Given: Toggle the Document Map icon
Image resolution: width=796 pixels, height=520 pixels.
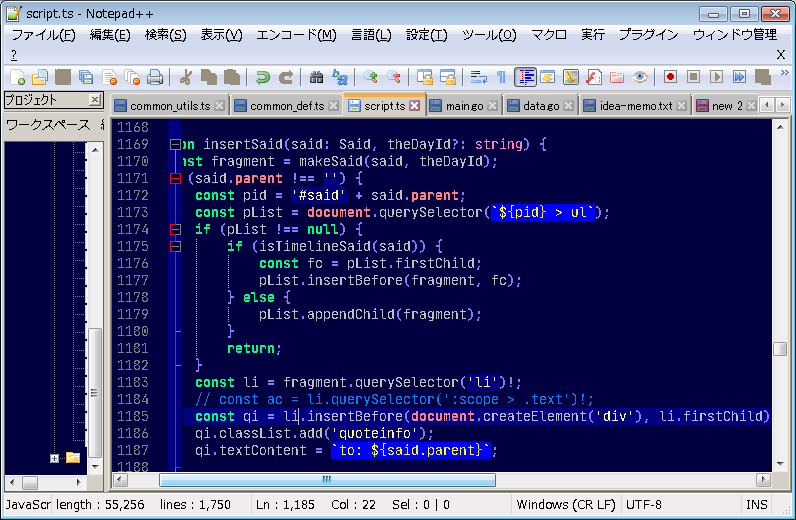Looking at the screenshot, I should (571, 77).
